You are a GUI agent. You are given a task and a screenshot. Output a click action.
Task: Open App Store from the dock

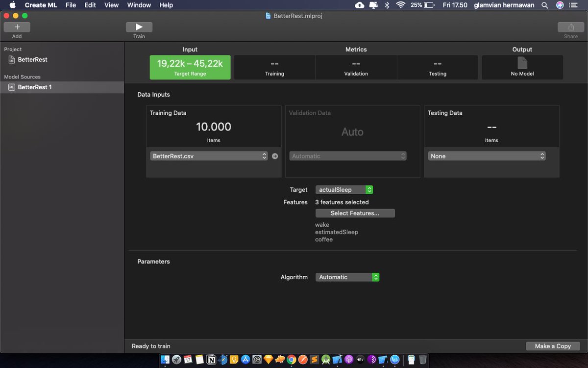pyautogui.click(x=245, y=360)
